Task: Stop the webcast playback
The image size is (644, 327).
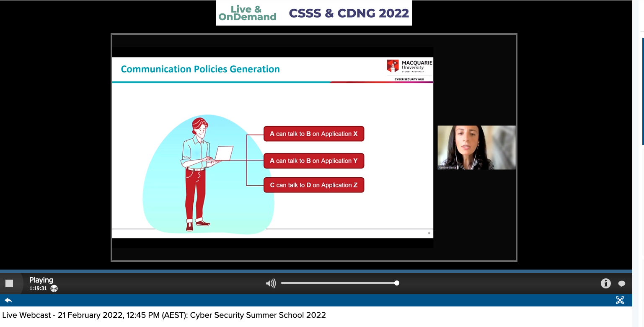Action: click(x=9, y=283)
